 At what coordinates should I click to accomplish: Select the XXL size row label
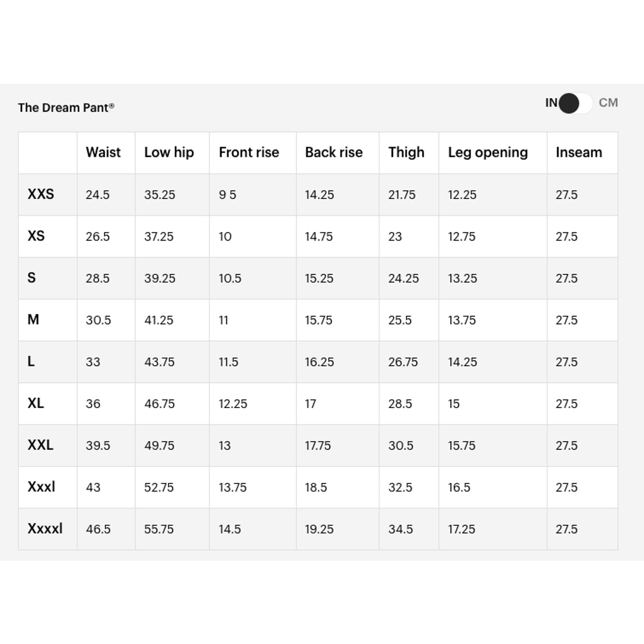tap(40, 445)
